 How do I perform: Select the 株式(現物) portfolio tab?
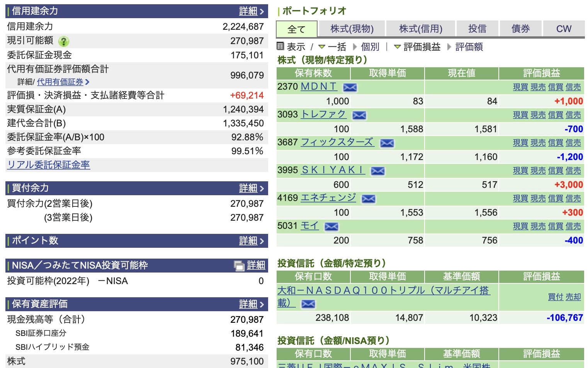[352, 29]
